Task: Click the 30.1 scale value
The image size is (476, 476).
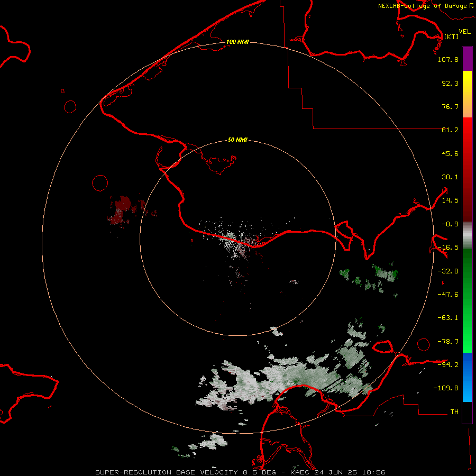Action: click(450, 177)
